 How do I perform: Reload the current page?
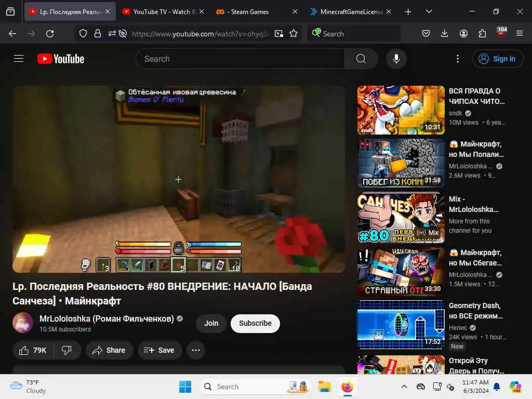tap(50, 34)
